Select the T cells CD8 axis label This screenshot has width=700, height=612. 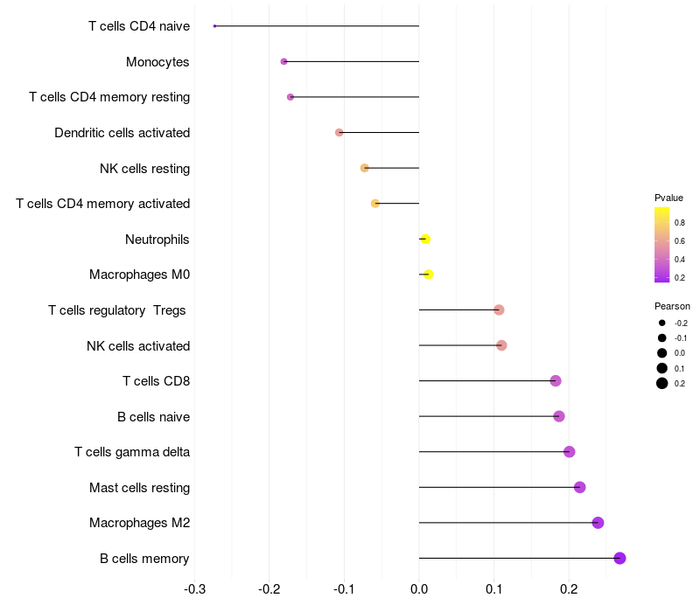pos(157,381)
